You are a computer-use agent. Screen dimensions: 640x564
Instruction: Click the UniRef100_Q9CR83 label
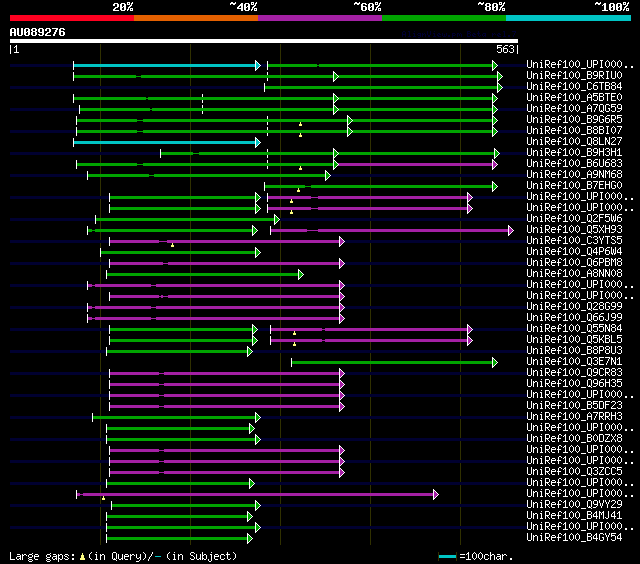[574, 373]
